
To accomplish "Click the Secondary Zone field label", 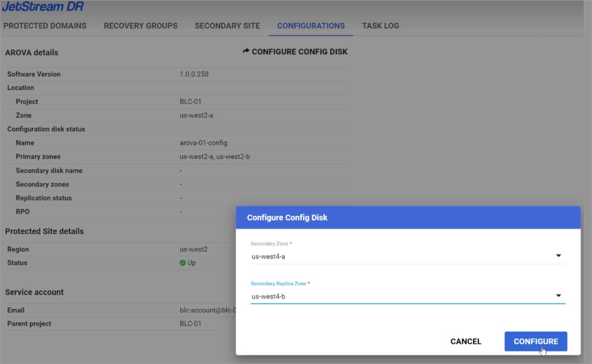I will [x=271, y=244].
